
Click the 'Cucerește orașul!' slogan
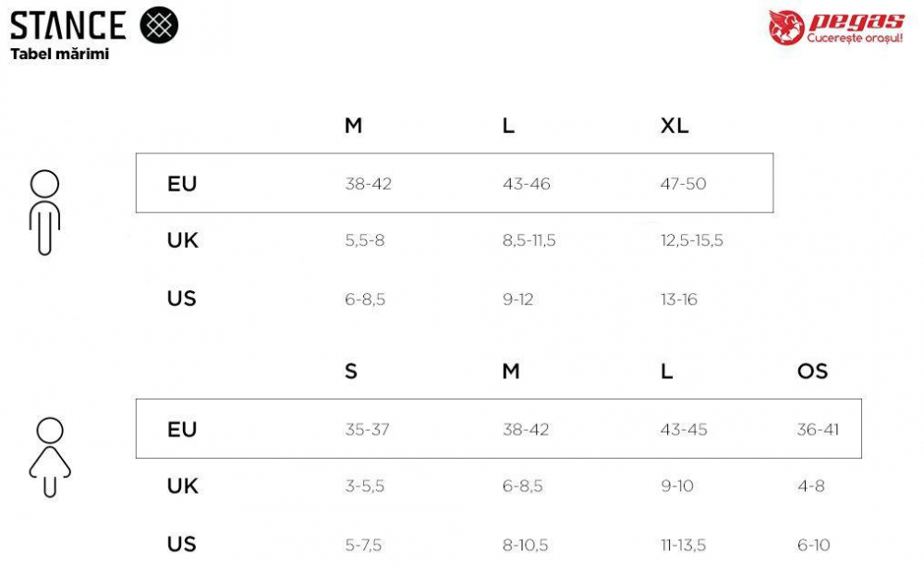pos(854,39)
